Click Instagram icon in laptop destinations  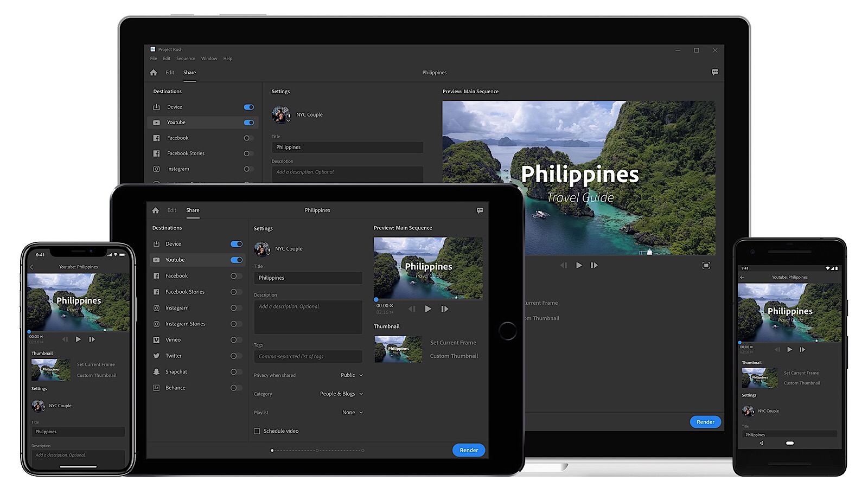pos(156,169)
